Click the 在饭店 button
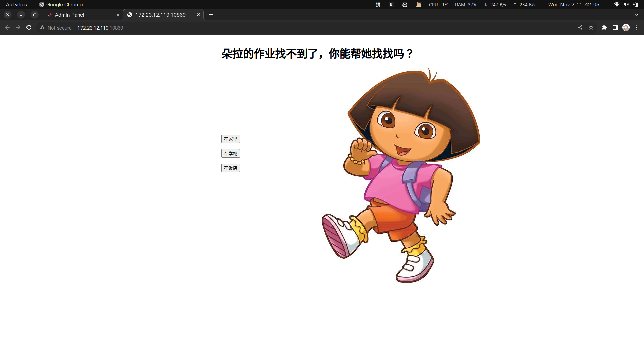This screenshot has height=362, width=644. (x=230, y=168)
